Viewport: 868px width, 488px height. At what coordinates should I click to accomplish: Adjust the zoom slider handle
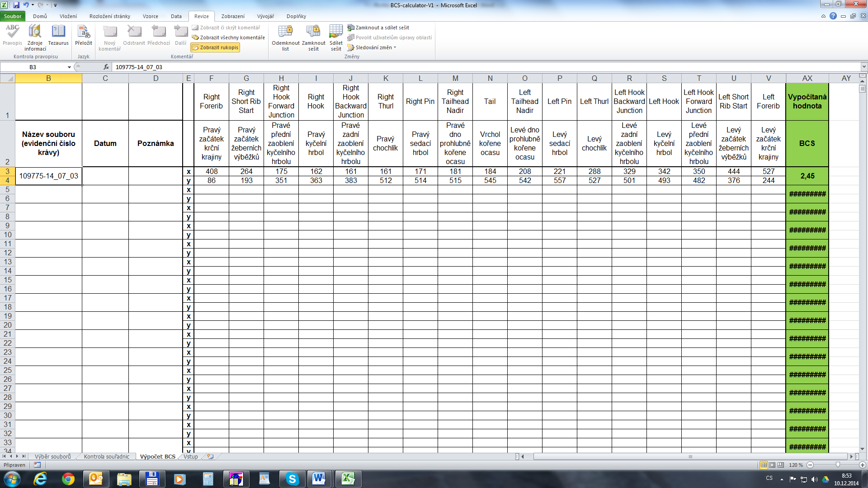(x=838, y=465)
